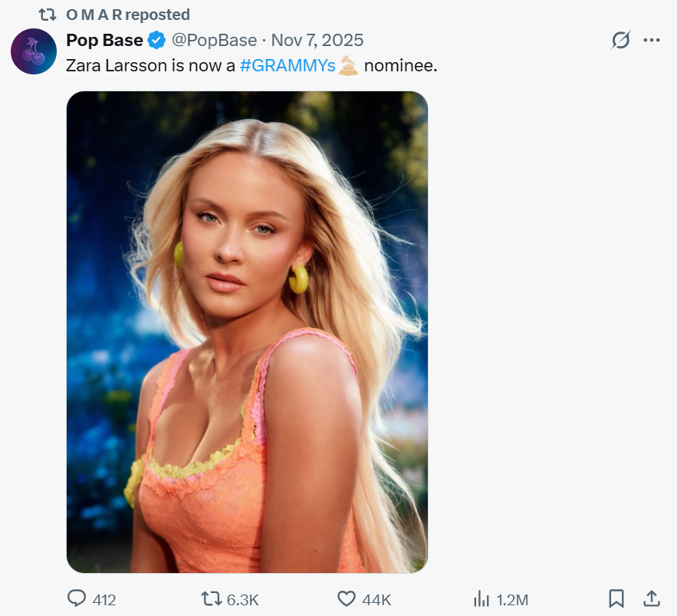Click the share upload arrow icon
677x616 pixels.
pyautogui.click(x=651, y=598)
